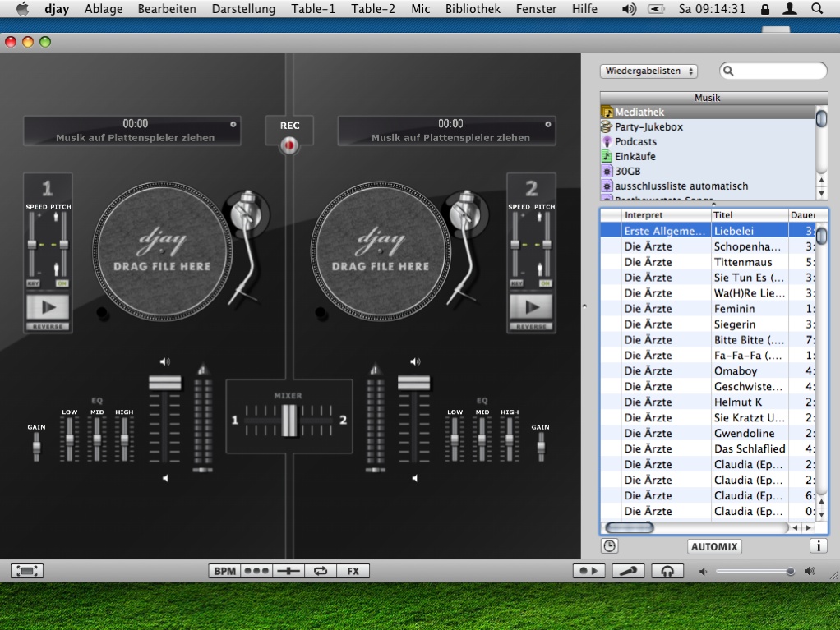The height and width of the screenshot is (630, 840).
Task: Click the AUTOMIX button
Action: [714, 546]
